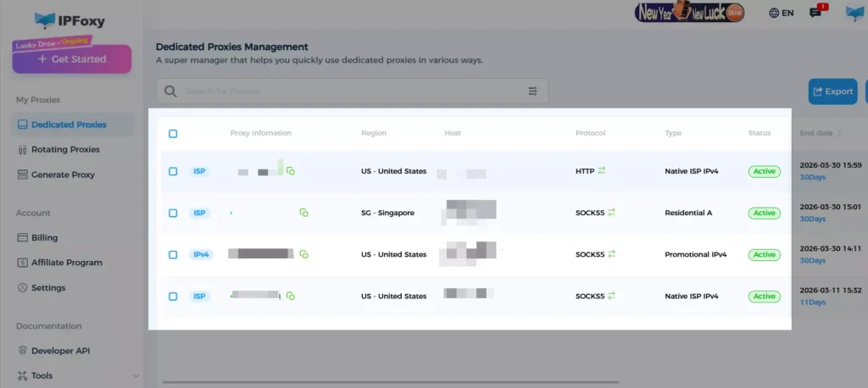Sort by the End date column
The width and height of the screenshot is (868, 388).
click(821, 133)
